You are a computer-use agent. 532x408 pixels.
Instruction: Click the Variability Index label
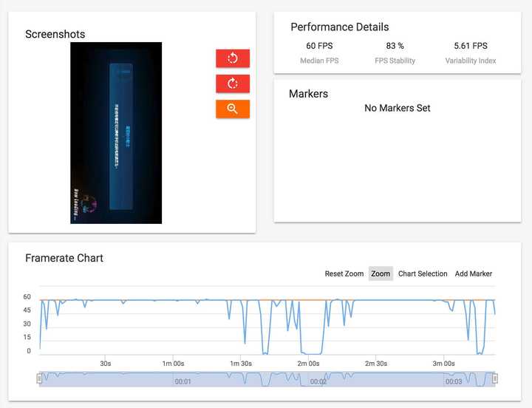471,61
